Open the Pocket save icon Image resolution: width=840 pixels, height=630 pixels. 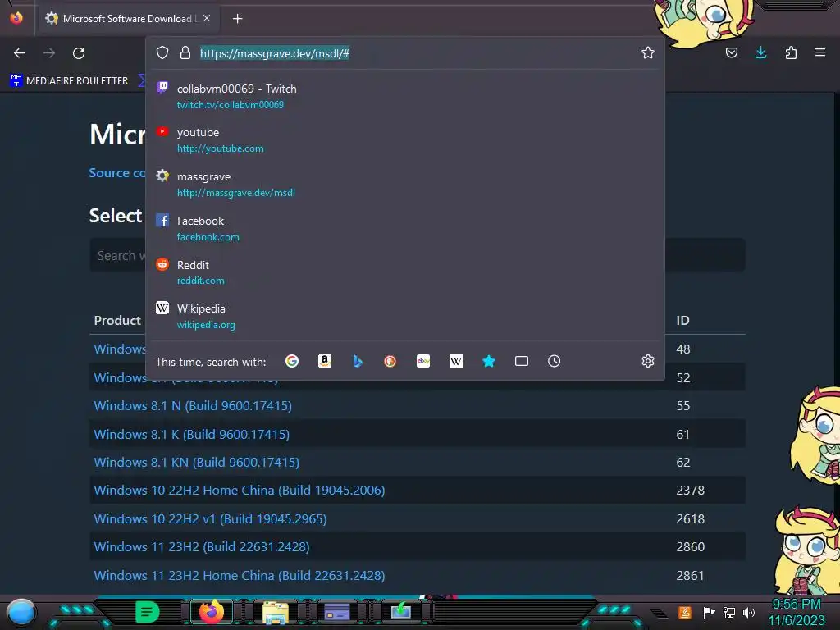point(731,52)
